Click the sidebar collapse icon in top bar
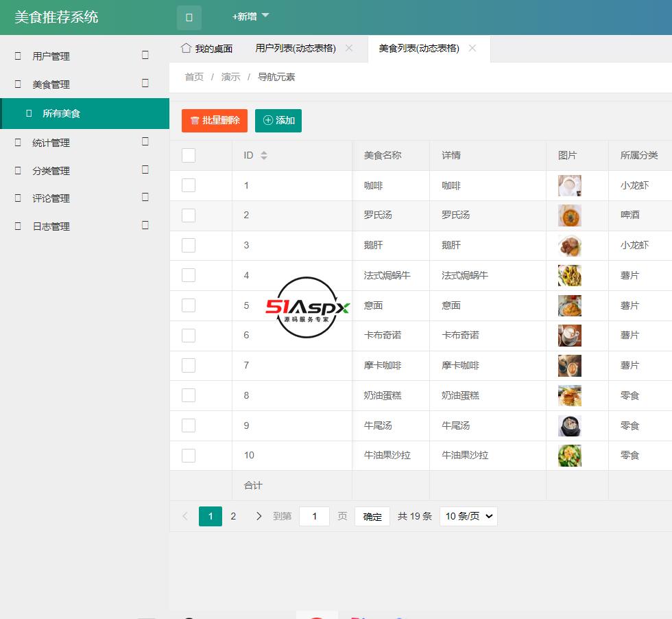This screenshot has width=672, height=619. [x=189, y=17]
